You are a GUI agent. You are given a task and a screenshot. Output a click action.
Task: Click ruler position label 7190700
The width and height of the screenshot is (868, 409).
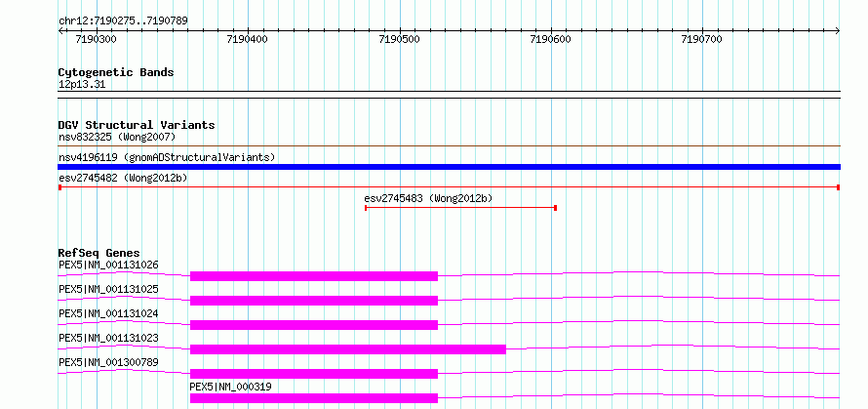[x=702, y=39]
